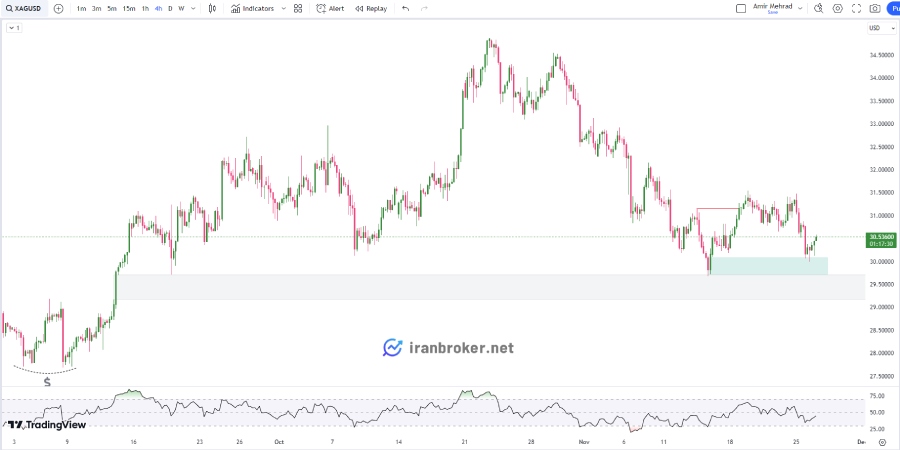Toggle the layout setup square icon

(x=741, y=9)
